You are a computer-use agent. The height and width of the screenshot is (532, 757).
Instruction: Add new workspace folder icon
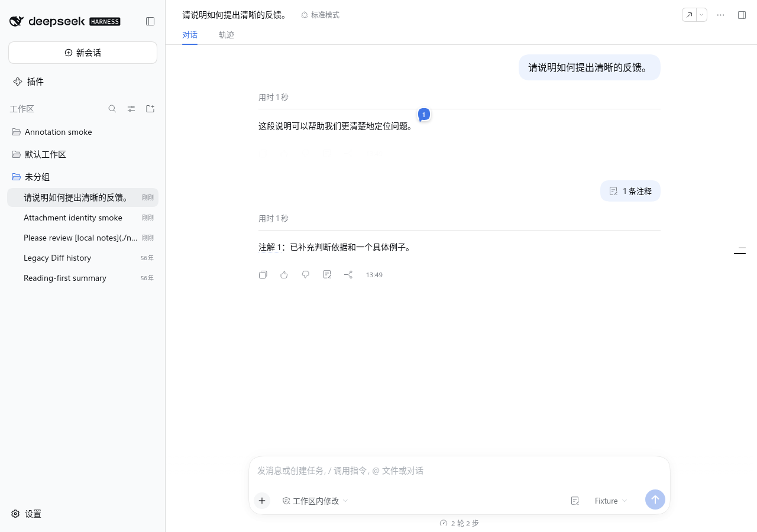pyautogui.click(x=150, y=109)
